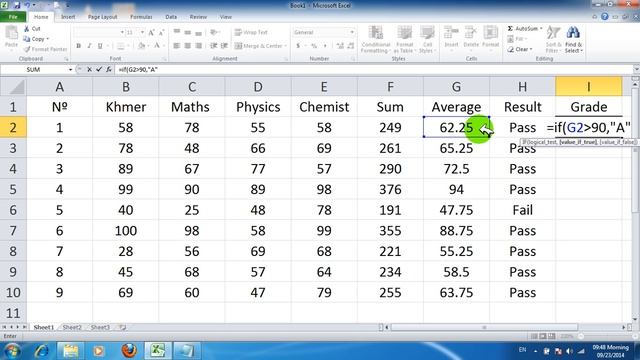Toggle Top Align

coord(177,32)
